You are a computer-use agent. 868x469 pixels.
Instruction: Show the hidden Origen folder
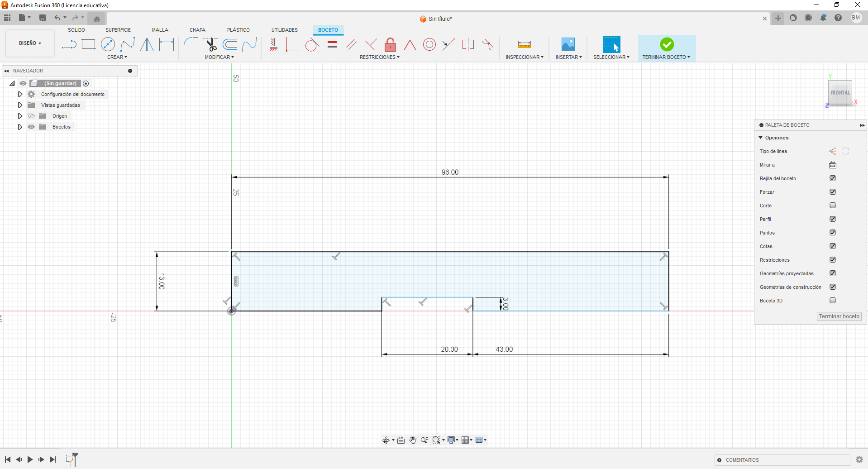[x=31, y=116]
